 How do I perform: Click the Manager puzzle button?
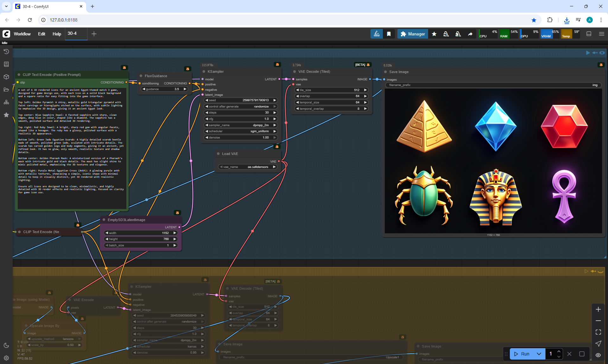[x=413, y=34]
